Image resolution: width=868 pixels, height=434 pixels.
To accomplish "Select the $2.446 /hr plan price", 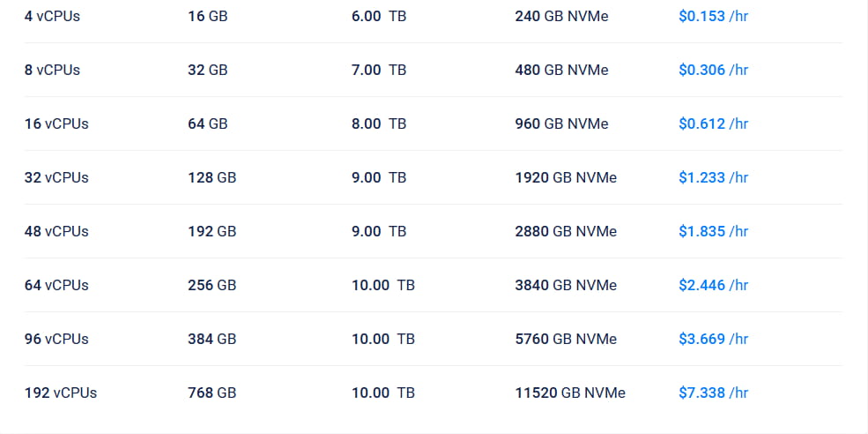I will pos(713,285).
